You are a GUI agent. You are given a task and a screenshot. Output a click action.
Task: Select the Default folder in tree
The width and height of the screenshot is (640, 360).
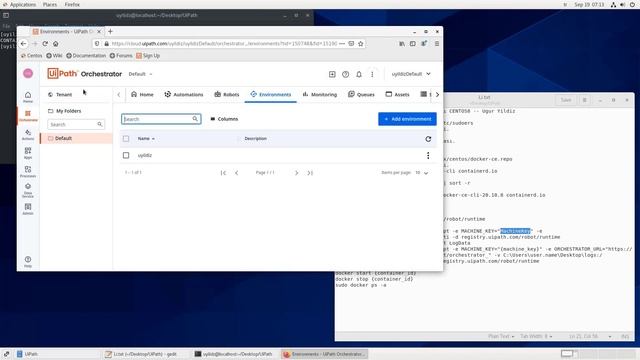point(76,138)
